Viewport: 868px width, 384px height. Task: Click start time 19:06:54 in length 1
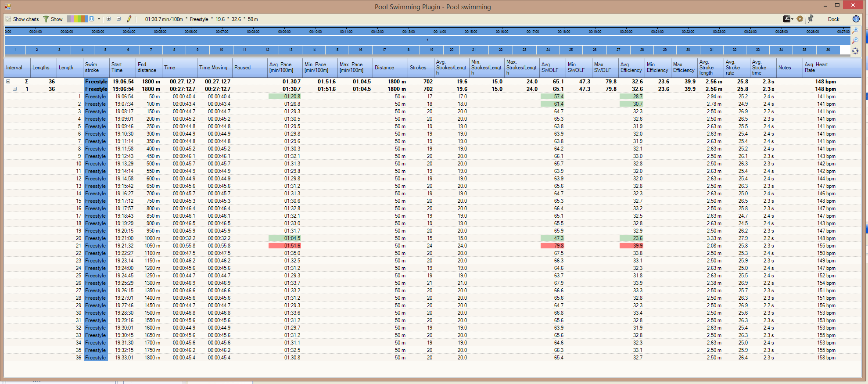pos(124,97)
